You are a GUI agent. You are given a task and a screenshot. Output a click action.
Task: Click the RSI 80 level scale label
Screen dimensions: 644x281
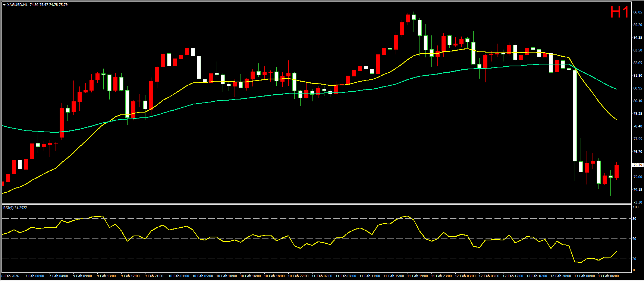coord(634,219)
